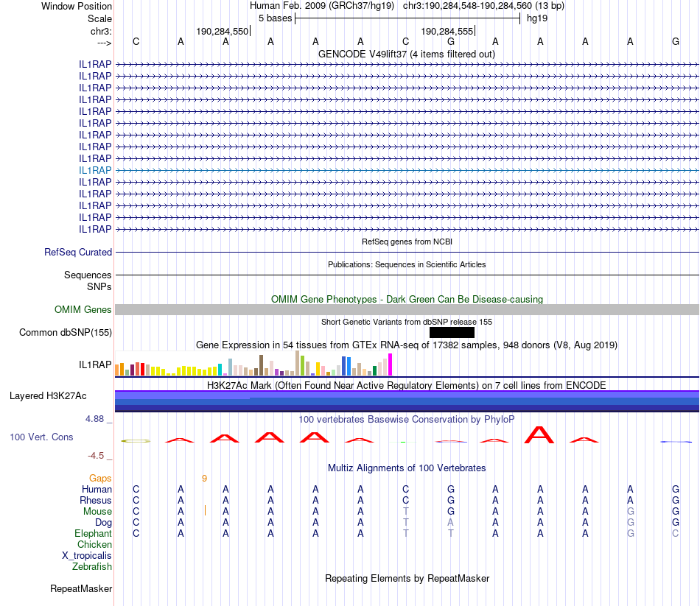Click the RefSeq Curated horizontal intron line
Screen dimensions: 700x606
(407, 252)
